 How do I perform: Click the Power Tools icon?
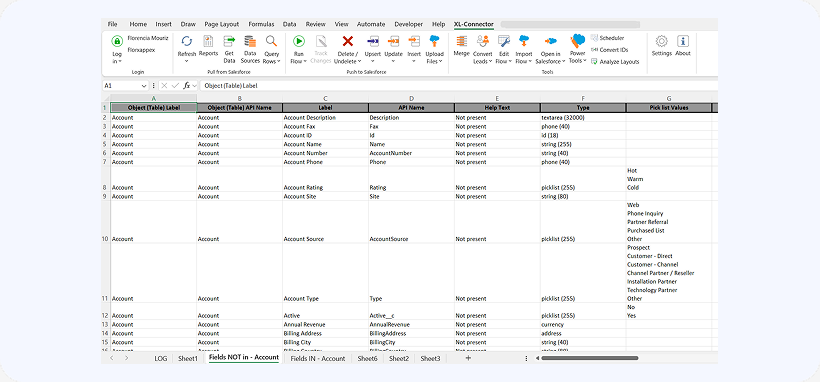click(x=577, y=41)
